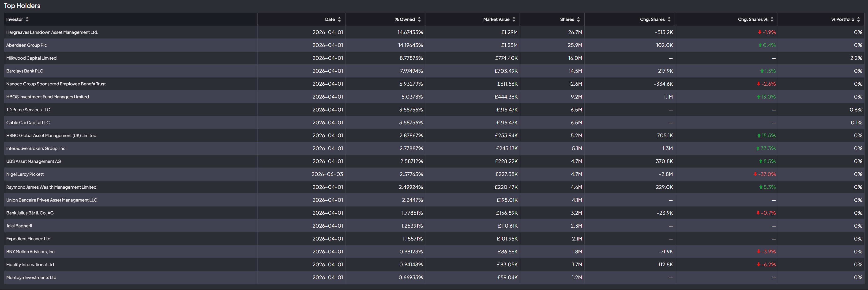Click the Date column sort arrows
This screenshot has height=290, width=868.
(x=339, y=19)
